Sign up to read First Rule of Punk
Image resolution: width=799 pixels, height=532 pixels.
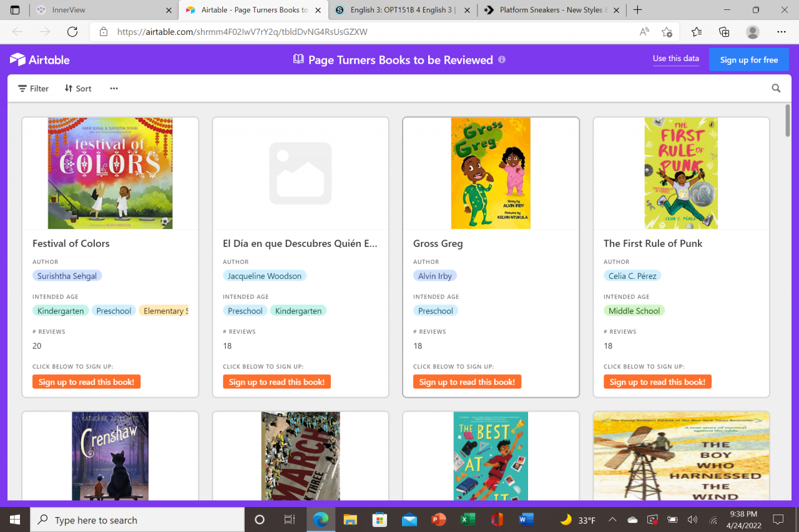pyautogui.click(x=657, y=382)
